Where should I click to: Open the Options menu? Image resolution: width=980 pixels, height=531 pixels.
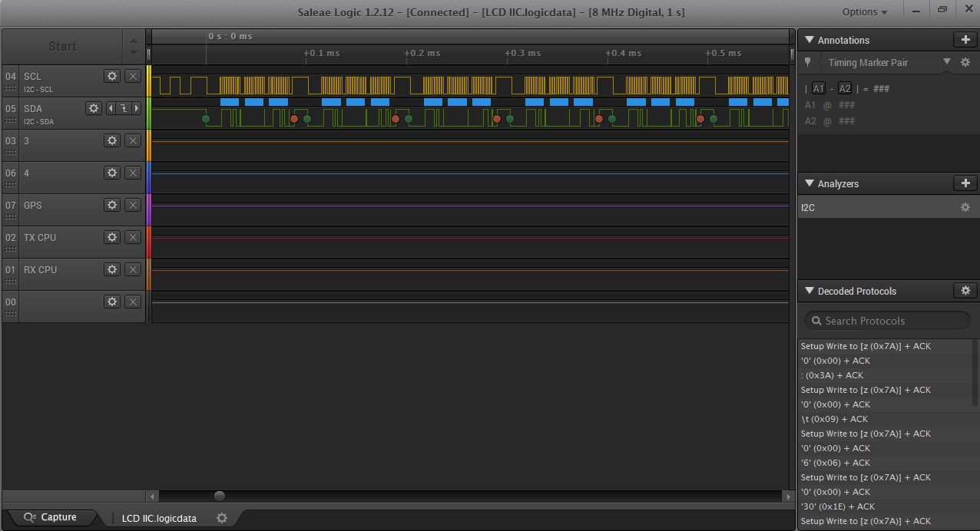(865, 12)
